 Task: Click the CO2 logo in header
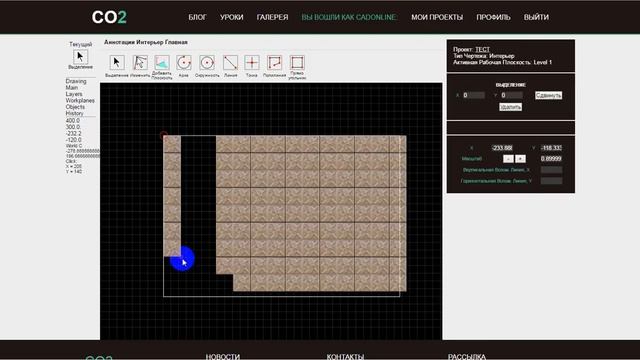109,17
